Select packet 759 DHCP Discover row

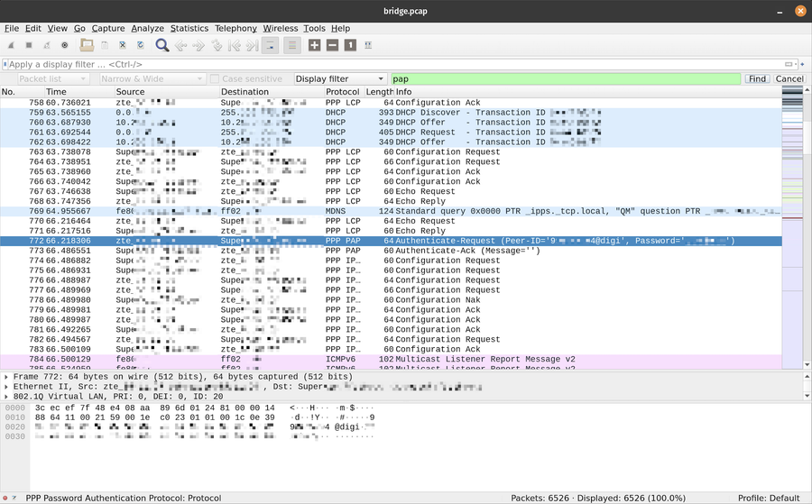click(x=391, y=113)
